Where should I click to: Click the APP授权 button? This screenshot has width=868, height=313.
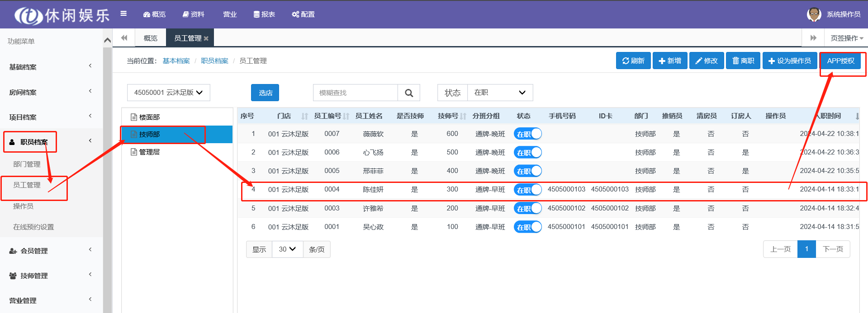click(840, 61)
